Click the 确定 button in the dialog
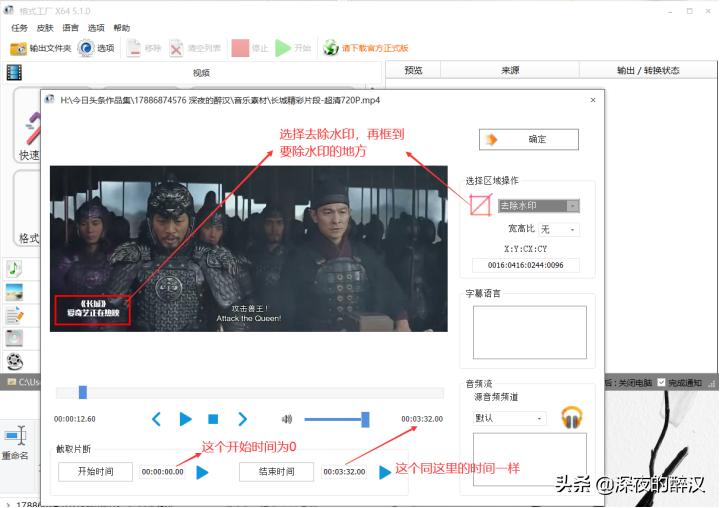Screen dimensions: 720x508 tap(529, 139)
